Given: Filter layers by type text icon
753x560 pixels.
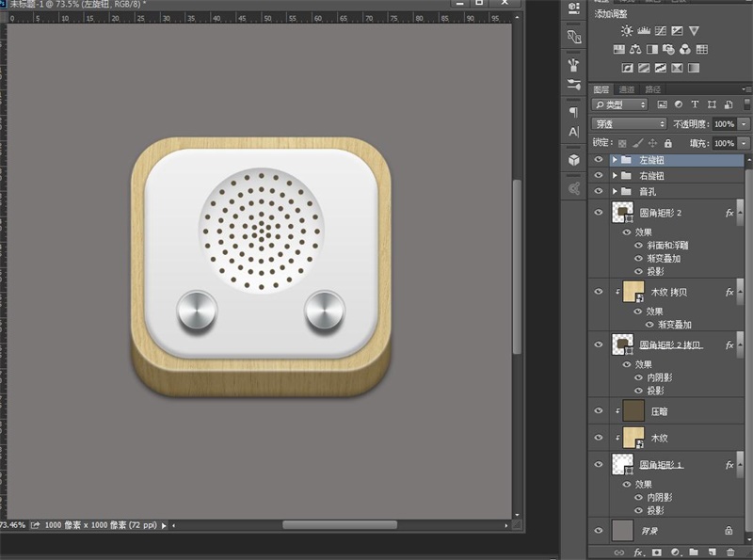Looking at the screenshot, I should click(x=695, y=104).
